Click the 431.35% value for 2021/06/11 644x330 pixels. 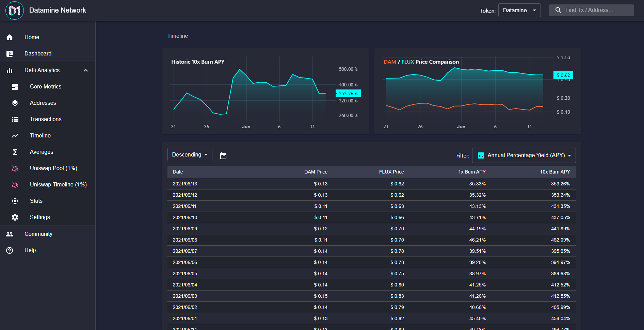coord(561,207)
